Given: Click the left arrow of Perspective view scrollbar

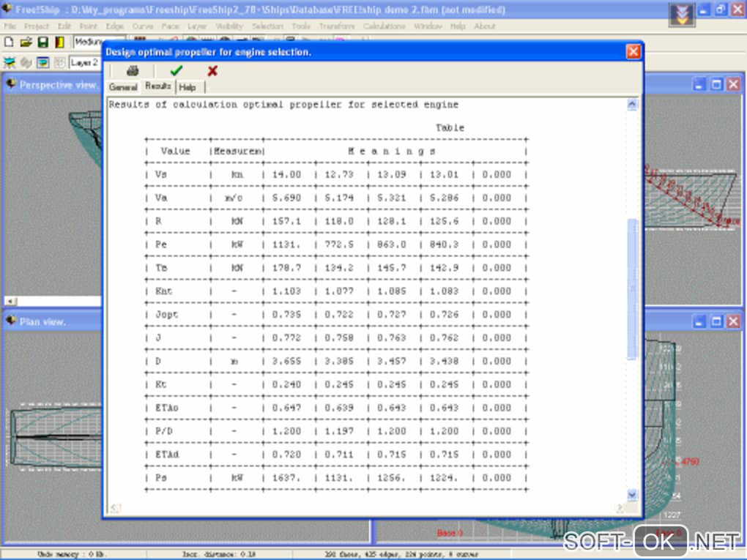Looking at the screenshot, I should click(x=10, y=301).
